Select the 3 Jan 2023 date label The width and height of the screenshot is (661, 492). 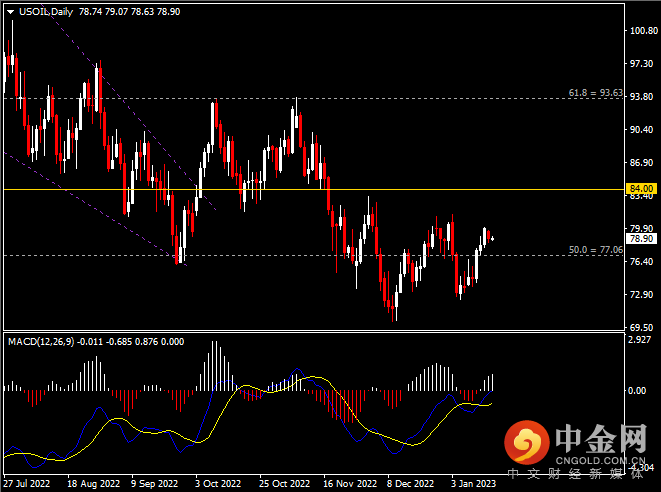tap(472, 481)
